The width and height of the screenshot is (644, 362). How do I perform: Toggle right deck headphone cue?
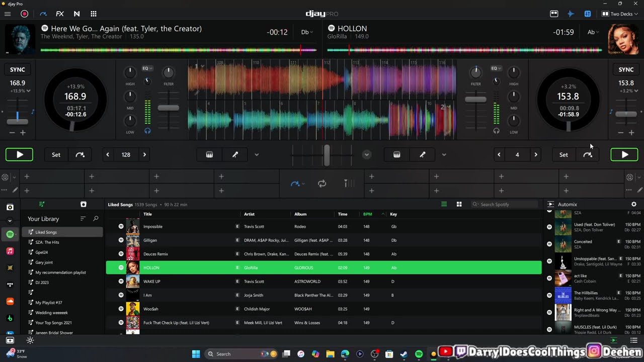[497, 131]
